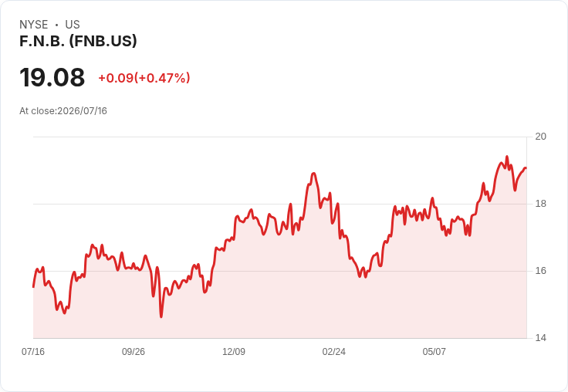Click the chart line's leftmost starting point
This screenshot has height=392, width=568.
[x=34, y=287]
